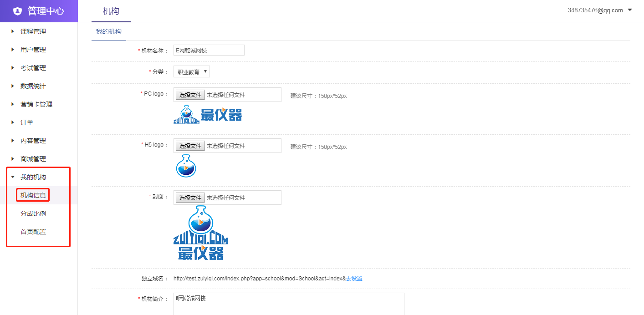
Task: Click 选择文件 button for H5 logo
Action: pyautogui.click(x=190, y=146)
